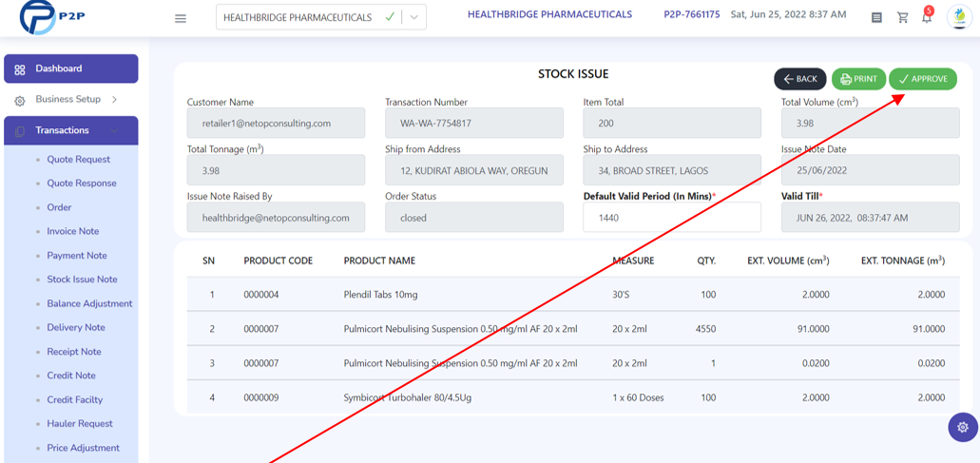Expand the Business Setup chevron
Viewport: 980px width, 463px height.
(x=114, y=99)
